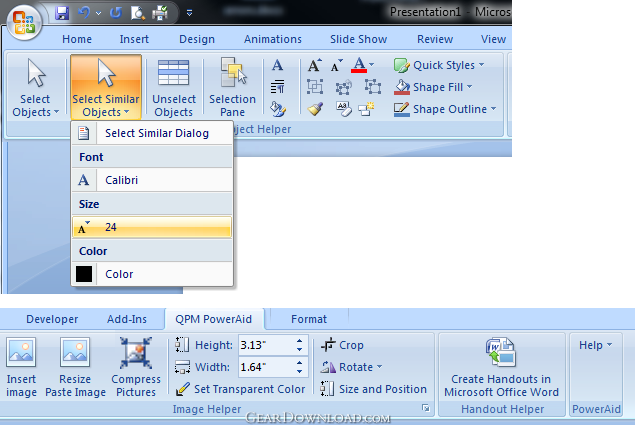Click the blue letter A font icon
This screenshot has height=426, width=636.
(x=277, y=65)
